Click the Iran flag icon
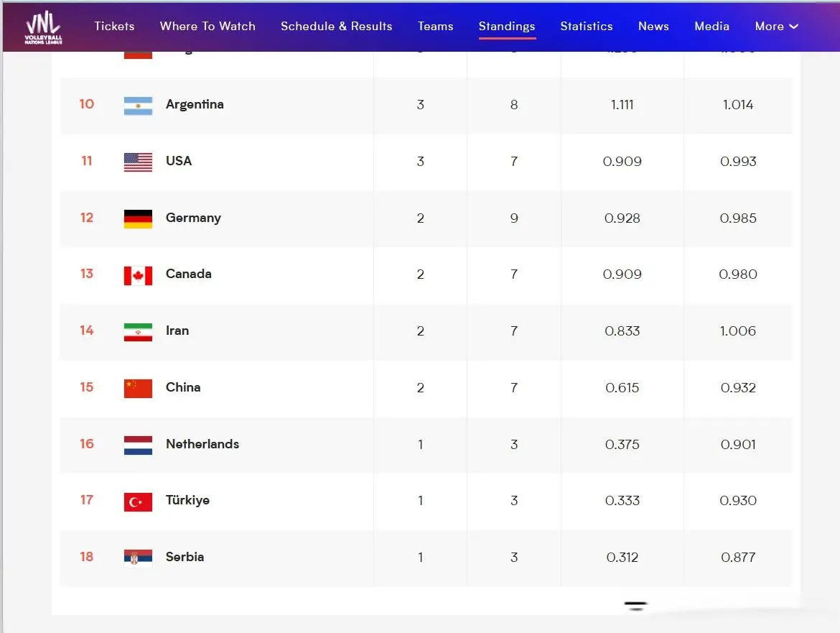840x633 pixels. click(138, 332)
